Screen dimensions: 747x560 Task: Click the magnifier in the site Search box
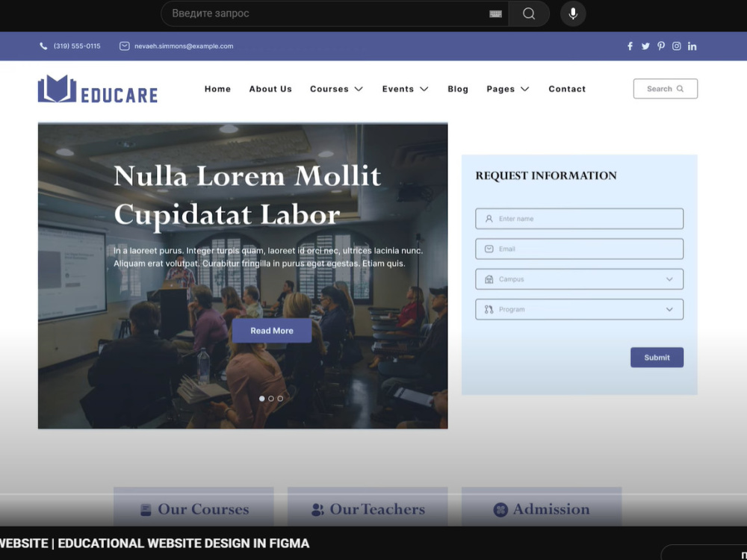(x=681, y=89)
